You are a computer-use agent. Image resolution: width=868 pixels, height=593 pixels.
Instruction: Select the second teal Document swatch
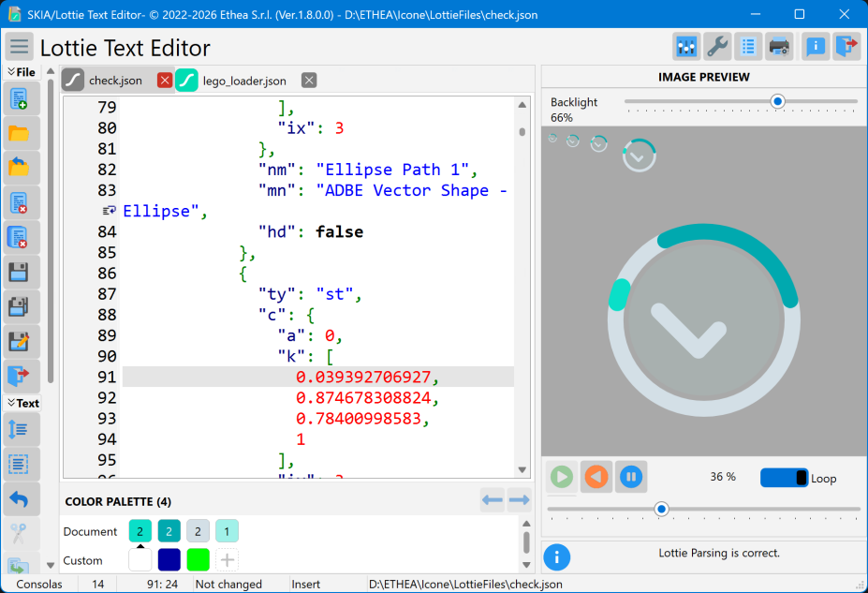point(169,531)
